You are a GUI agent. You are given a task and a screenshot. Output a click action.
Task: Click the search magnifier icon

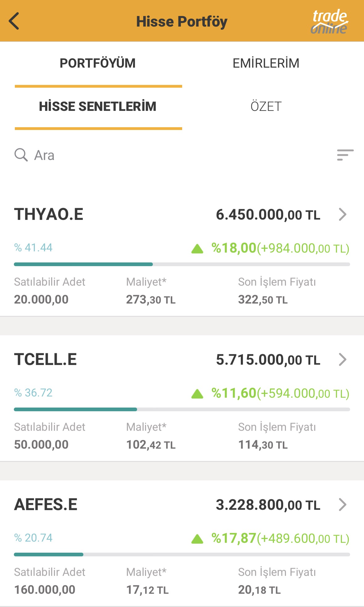click(x=21, y=155)
